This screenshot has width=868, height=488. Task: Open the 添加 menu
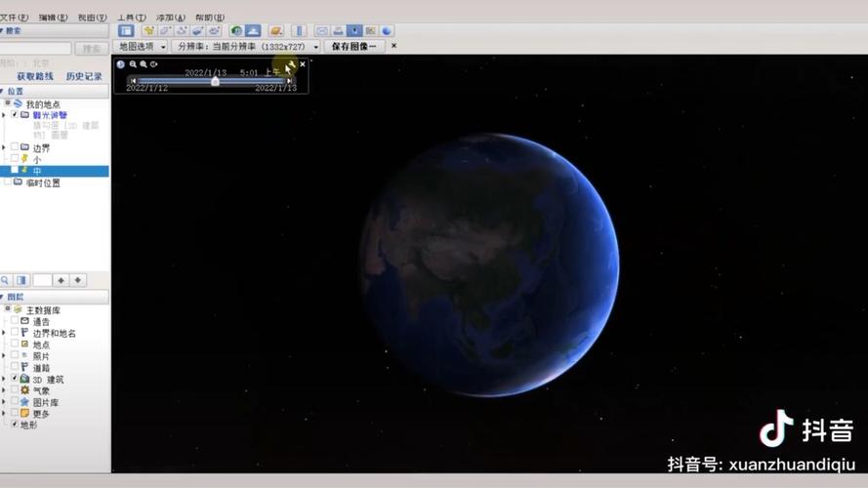click(171, 18)
